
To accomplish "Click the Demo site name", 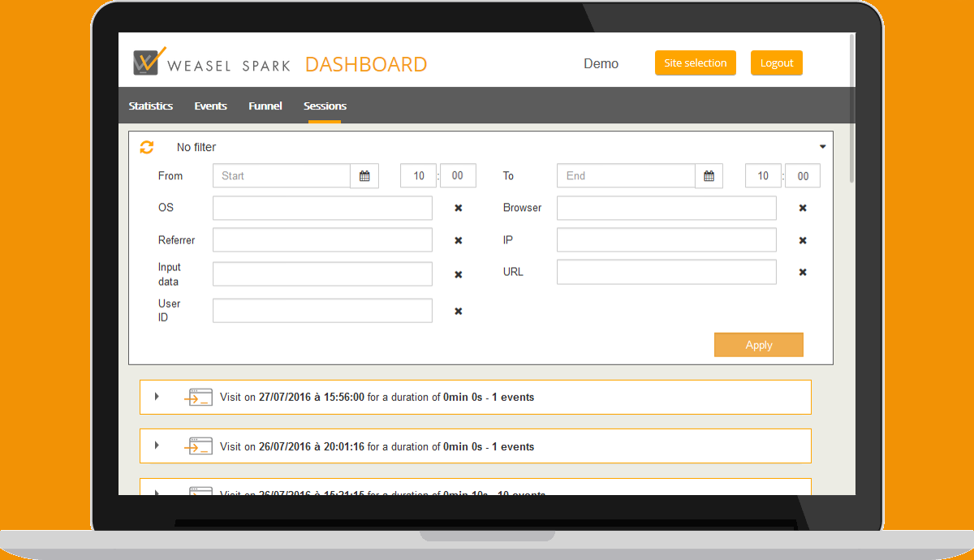I will click(601, 64).
